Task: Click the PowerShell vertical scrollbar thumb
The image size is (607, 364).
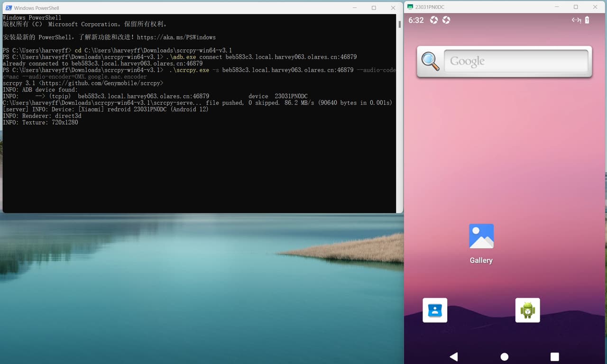Action: tap(399, 24)
